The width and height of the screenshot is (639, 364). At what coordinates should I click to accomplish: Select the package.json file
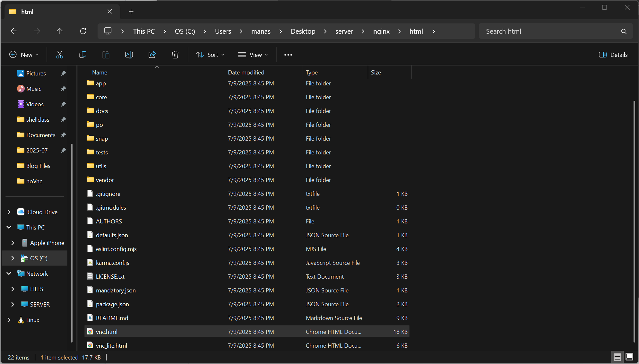coord(247,304)
